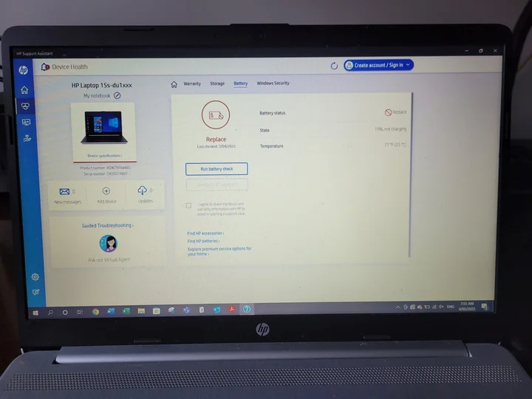Open New messages envelope icon
The image size is (532, 399).
pyautogui.click(x=65, y=191)
